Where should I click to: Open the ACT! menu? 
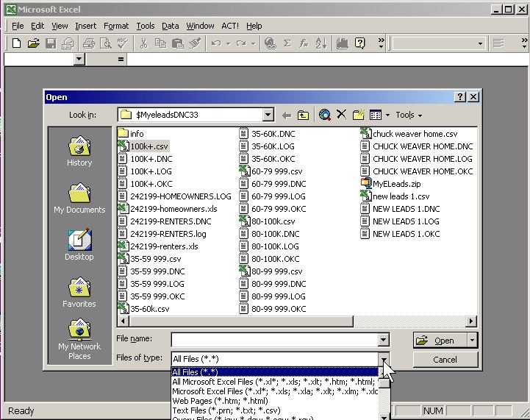[x=230, y=26]
